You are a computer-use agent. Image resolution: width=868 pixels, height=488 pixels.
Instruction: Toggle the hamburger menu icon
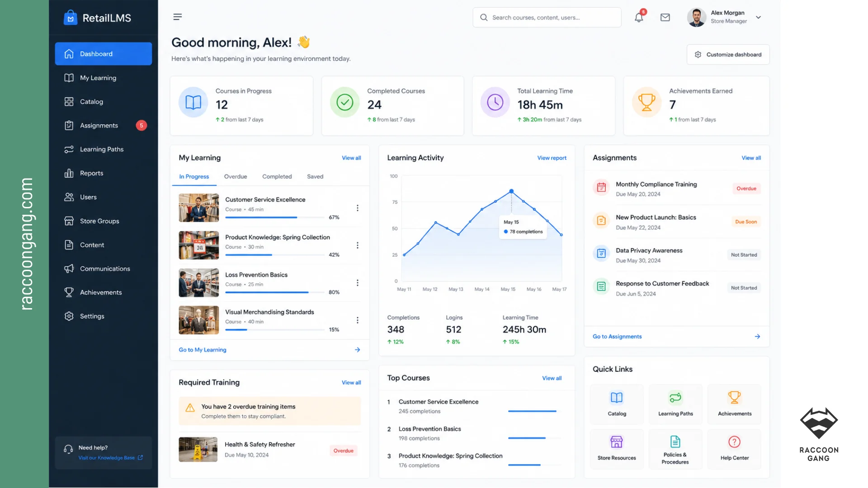pos(177,17)
